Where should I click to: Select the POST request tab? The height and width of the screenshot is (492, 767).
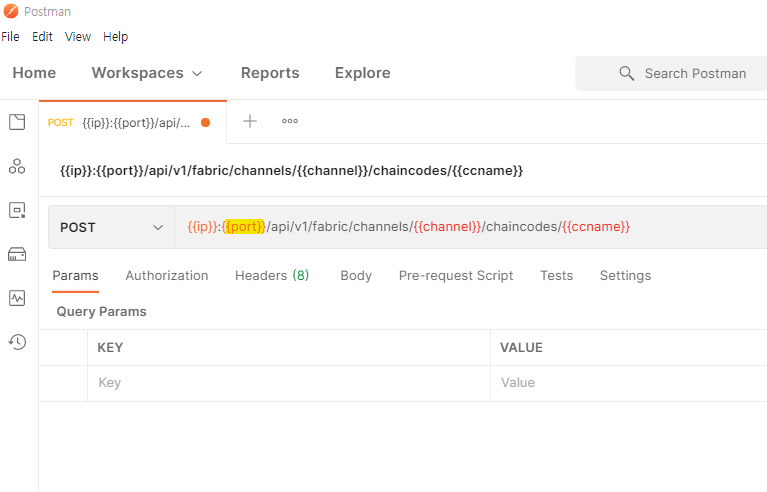click(133, 122)
